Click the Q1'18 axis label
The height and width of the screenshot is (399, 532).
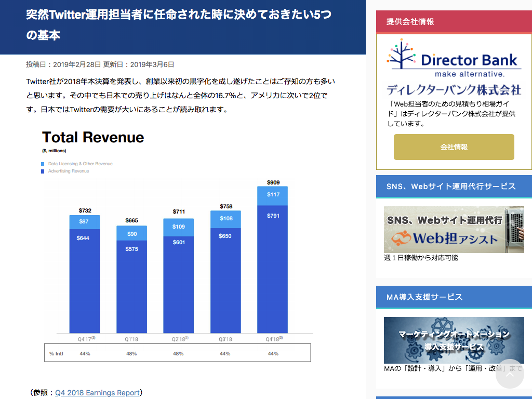pyautogui.click(x=131, y=339)
